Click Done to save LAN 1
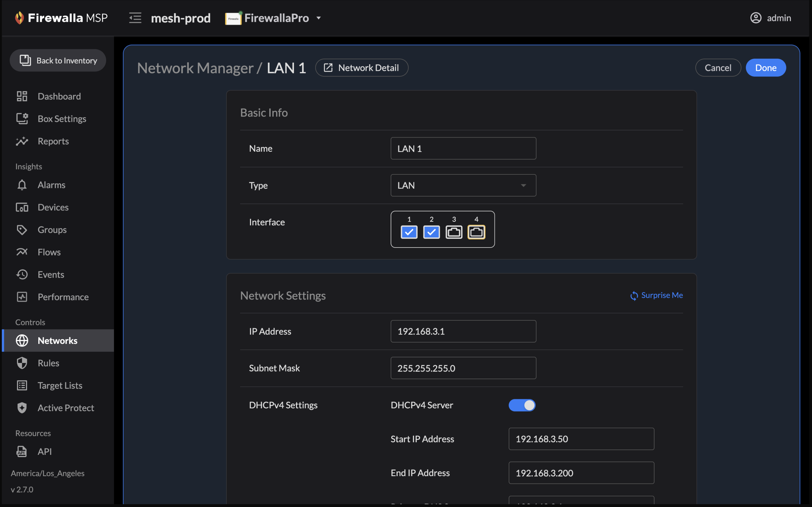812x507 pixels. pos(766,68)
